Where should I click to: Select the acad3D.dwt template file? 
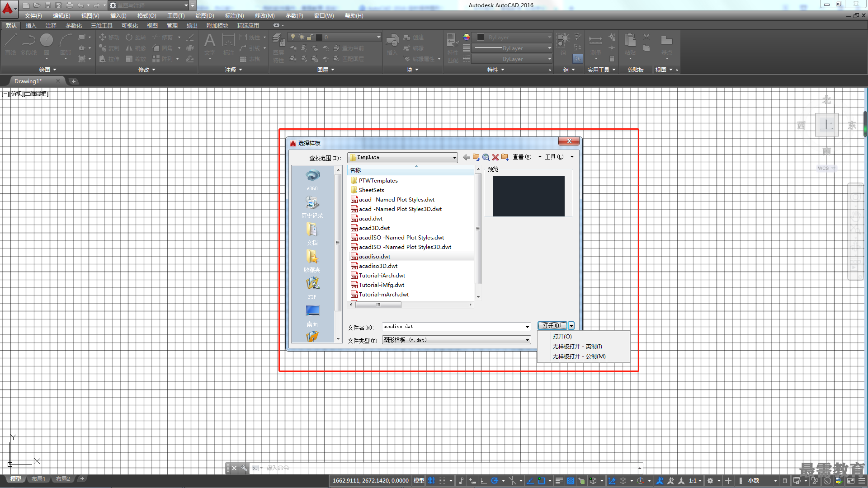[374, 228]
